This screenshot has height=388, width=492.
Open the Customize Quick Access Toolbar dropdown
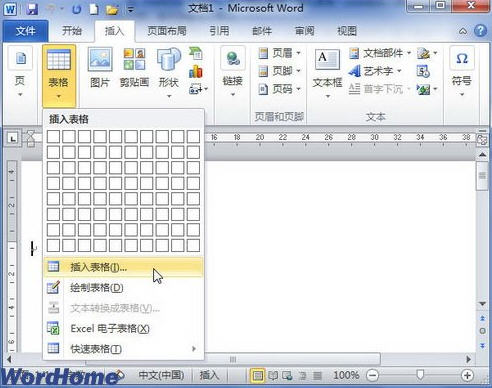click(x=131, y=10)
